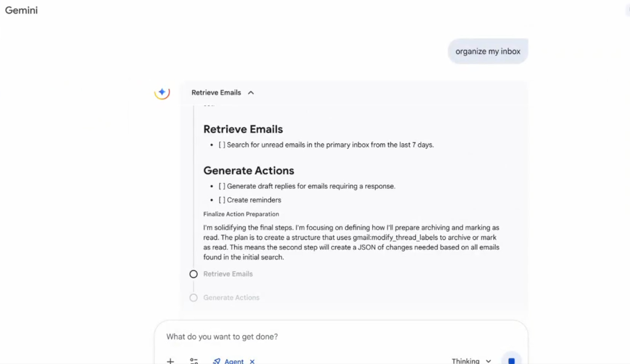
Task: Click the Generate Actions step label
Action: coord(231,297)
